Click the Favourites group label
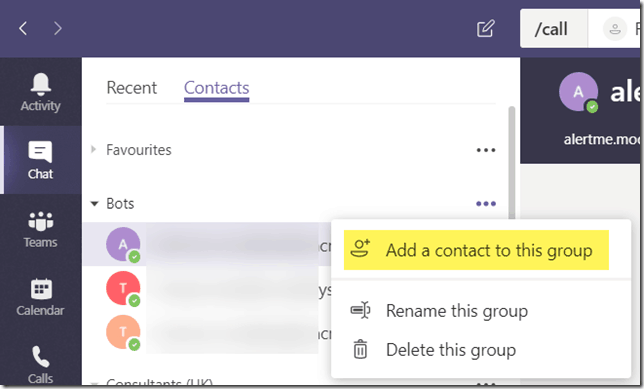This screenshot has width=644, height=389. [x=139, y=150]
